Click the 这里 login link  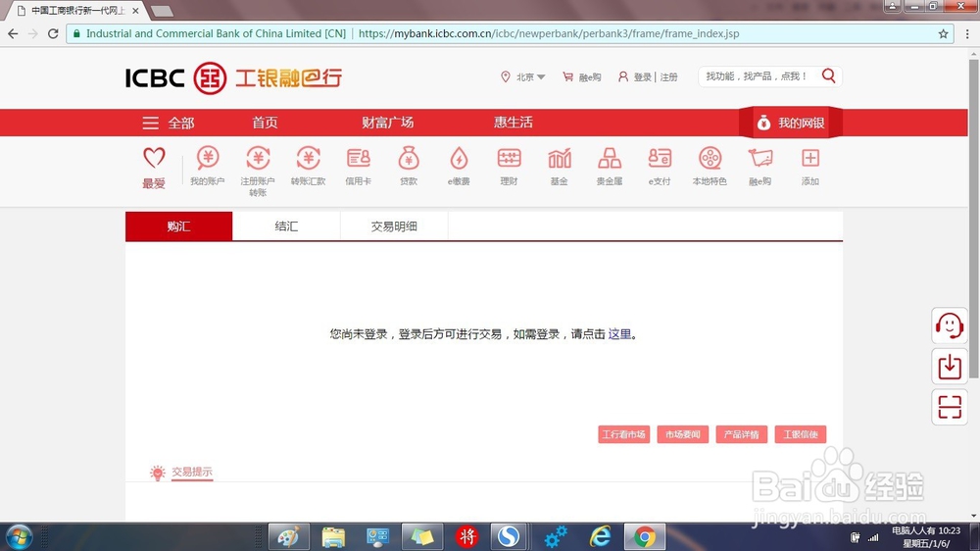click(619, 334)
